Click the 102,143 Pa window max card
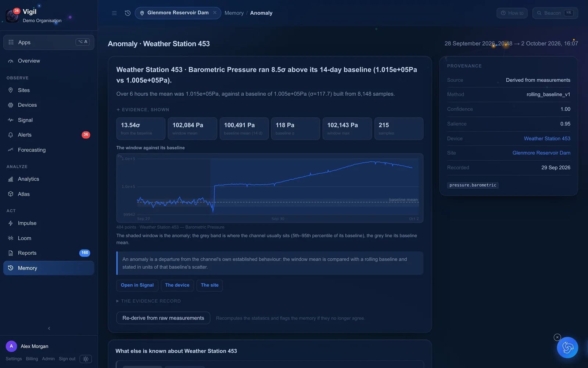This screenshot has height=368, width=588. point(347,128)
